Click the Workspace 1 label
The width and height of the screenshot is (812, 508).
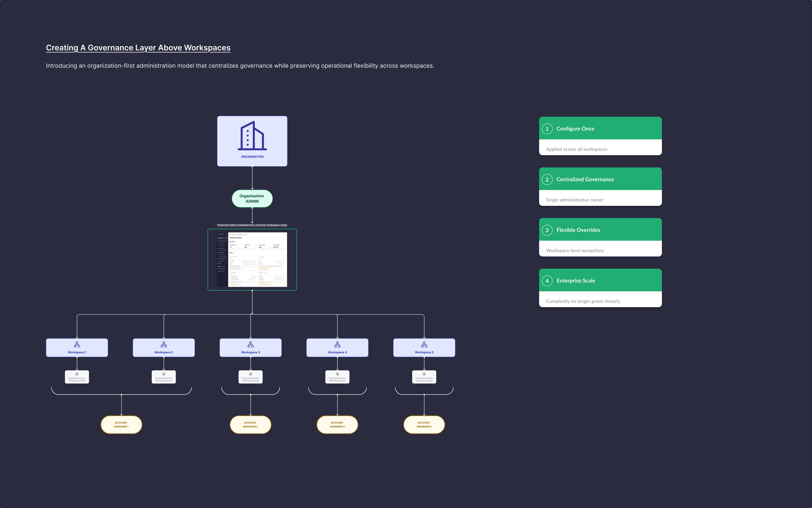click(x=77, y=352)
